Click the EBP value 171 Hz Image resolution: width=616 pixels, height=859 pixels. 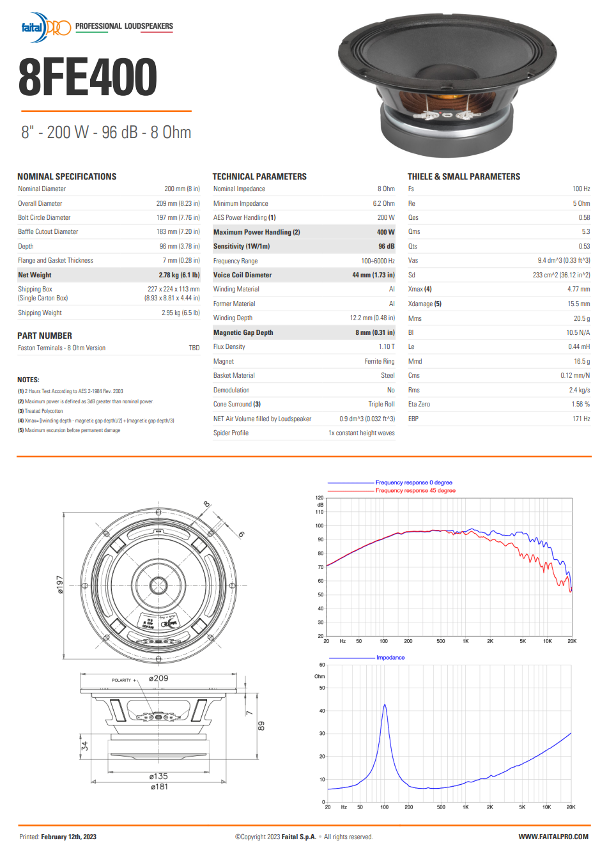[x=581, y=419]
